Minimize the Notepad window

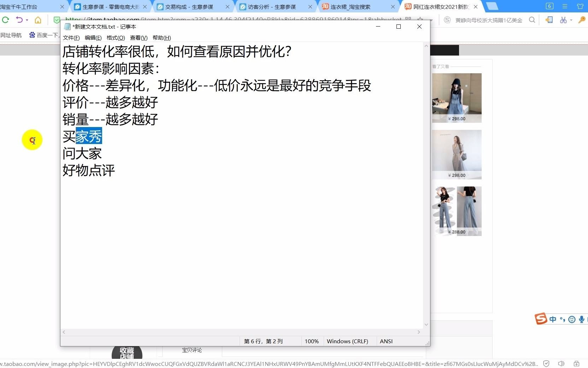(x=378, y=27)
